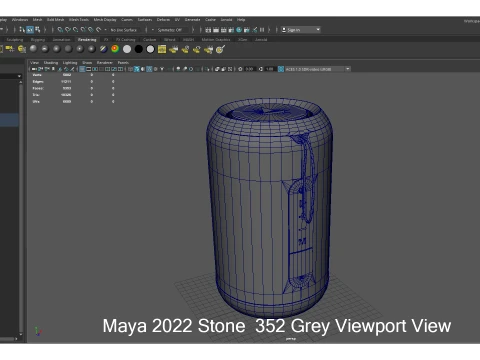Switch to the Sculpting shelf tab
Image resolution: width=480 pixels, height=360 pixels.
(x=15, y=40)
